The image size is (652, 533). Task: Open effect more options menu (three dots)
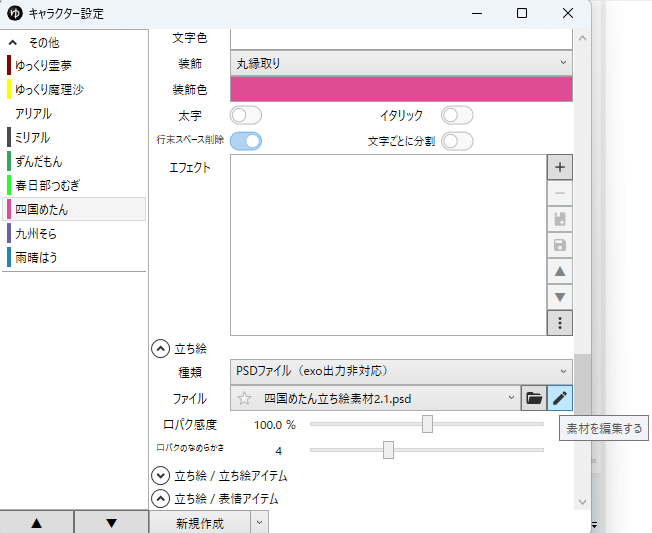560,323
